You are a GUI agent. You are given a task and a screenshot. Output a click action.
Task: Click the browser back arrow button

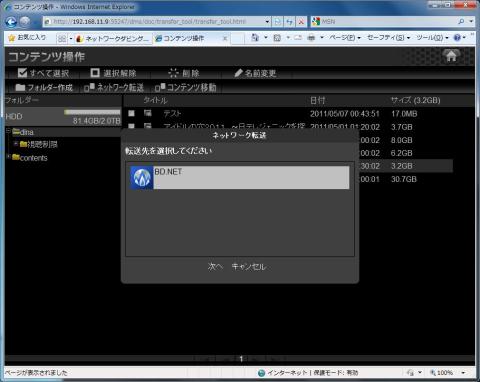pyautogui.click(x=11, y=22)
